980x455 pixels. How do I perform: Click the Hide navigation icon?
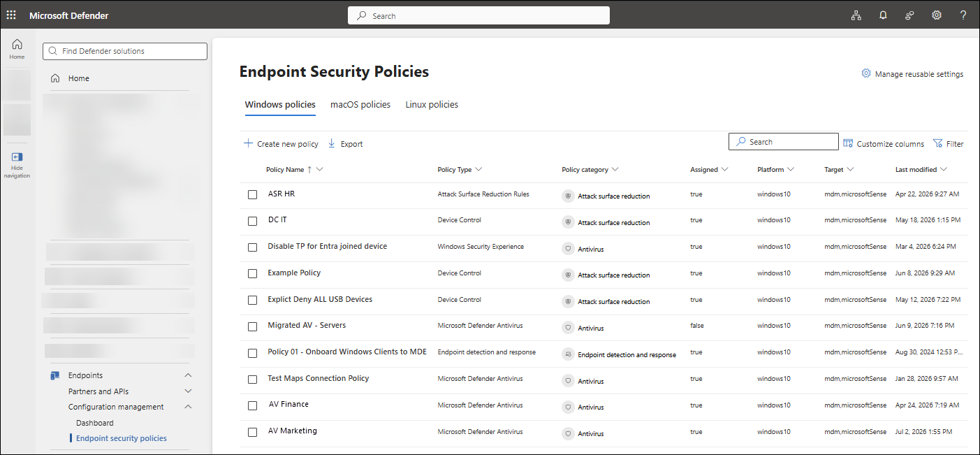[x=17, y=157]
